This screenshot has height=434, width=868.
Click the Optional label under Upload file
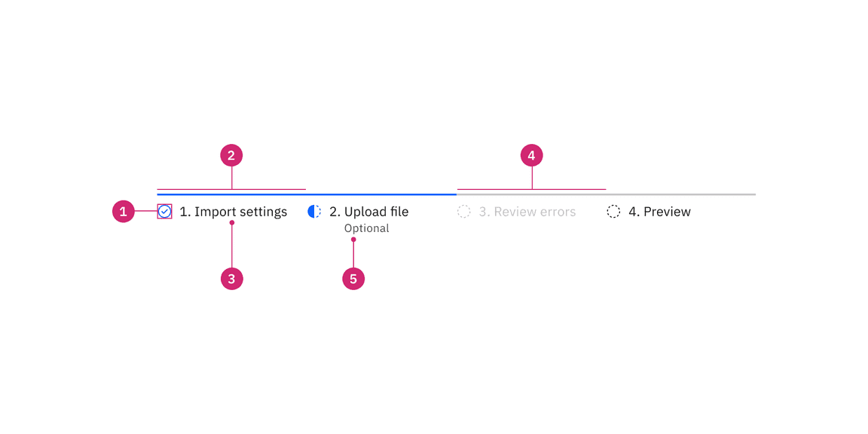pos(367,228)
